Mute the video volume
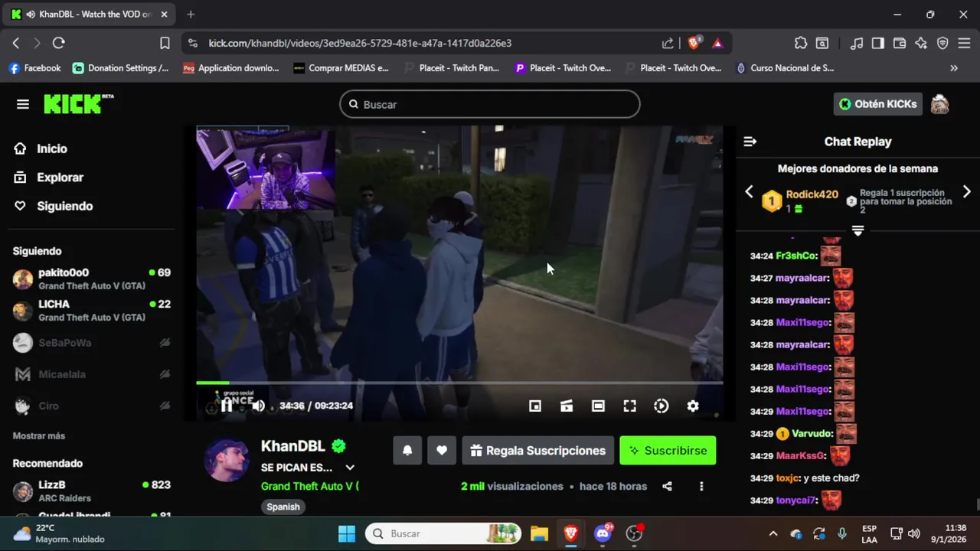The height and width of the screenshot is (551, 980). click(x=258, y=406)
